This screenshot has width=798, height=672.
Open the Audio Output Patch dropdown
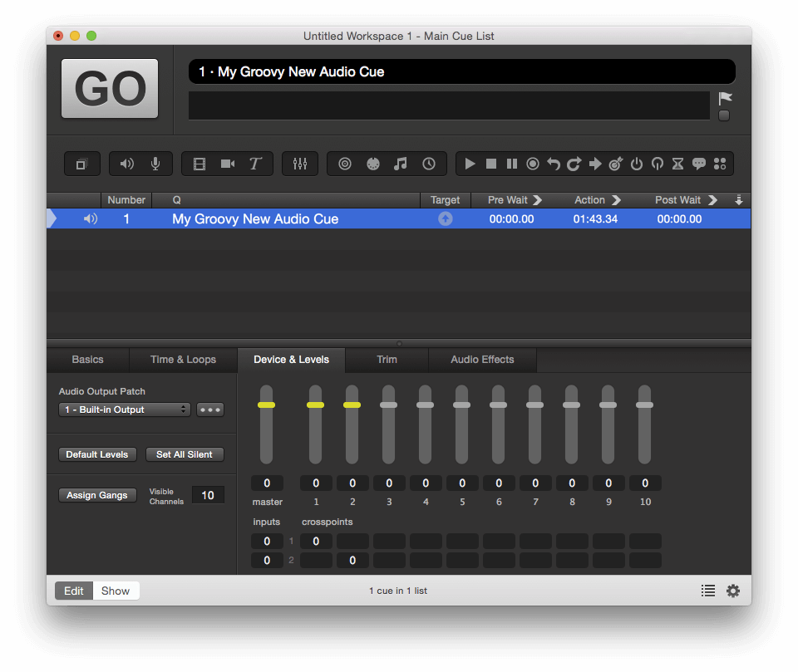123,410
